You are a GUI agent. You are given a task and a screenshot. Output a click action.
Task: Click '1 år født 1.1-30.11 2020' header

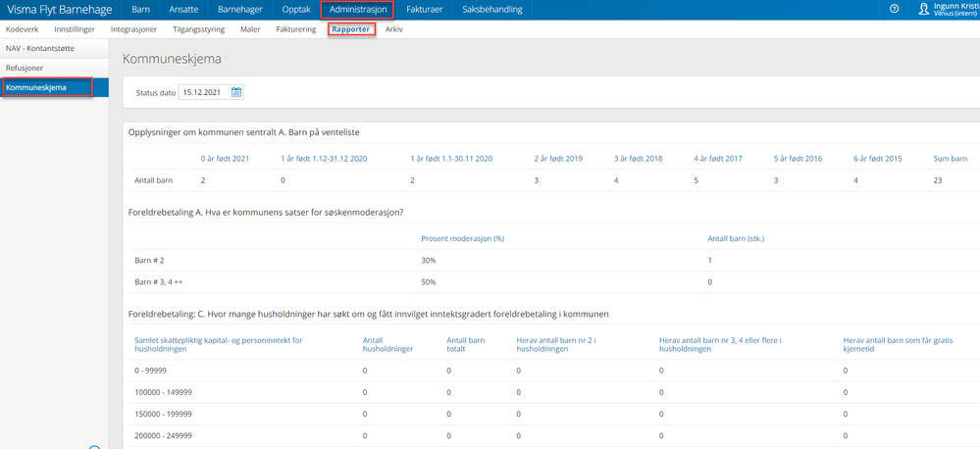pos(451,159)
